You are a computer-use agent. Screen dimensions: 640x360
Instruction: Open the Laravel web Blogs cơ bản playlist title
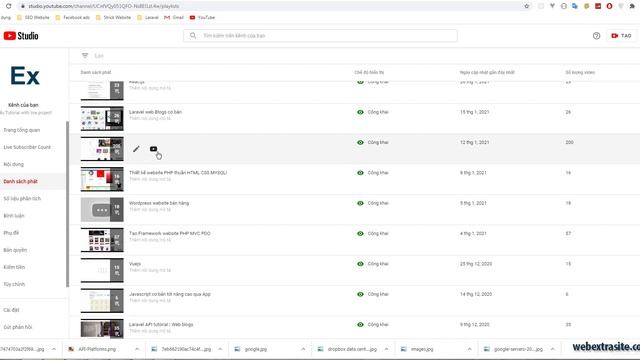coord(156,112)
